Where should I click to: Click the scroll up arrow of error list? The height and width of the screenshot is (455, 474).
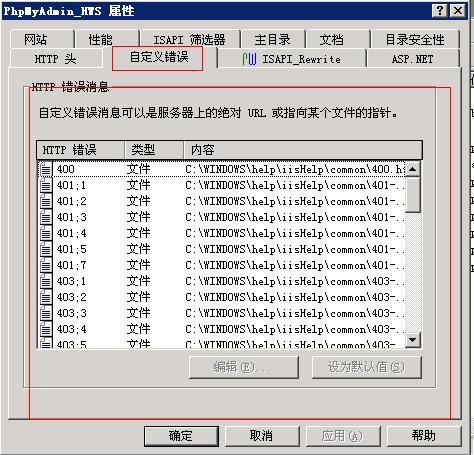tap(413, 169)
